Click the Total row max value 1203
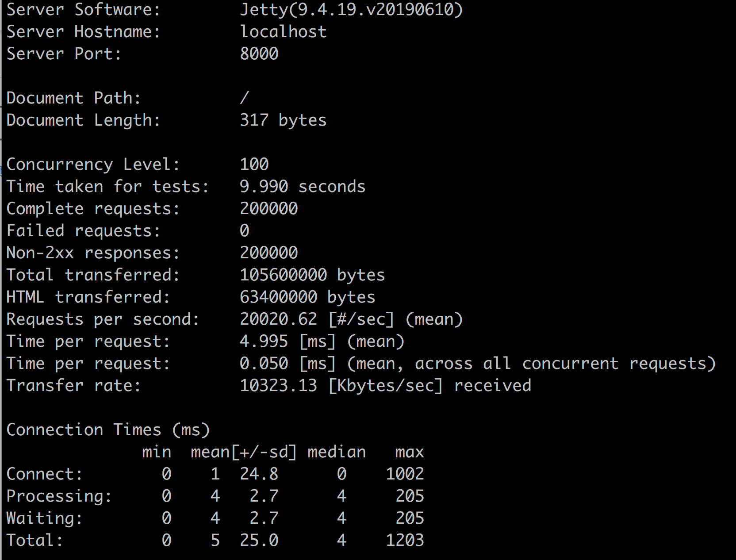The image size is (736, 560). point(405,541)
